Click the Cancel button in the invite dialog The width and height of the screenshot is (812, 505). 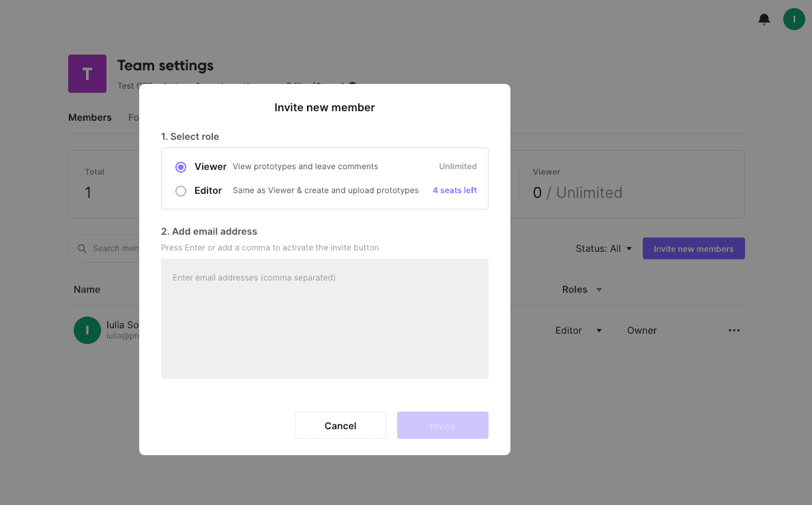(x=340, y=425)
